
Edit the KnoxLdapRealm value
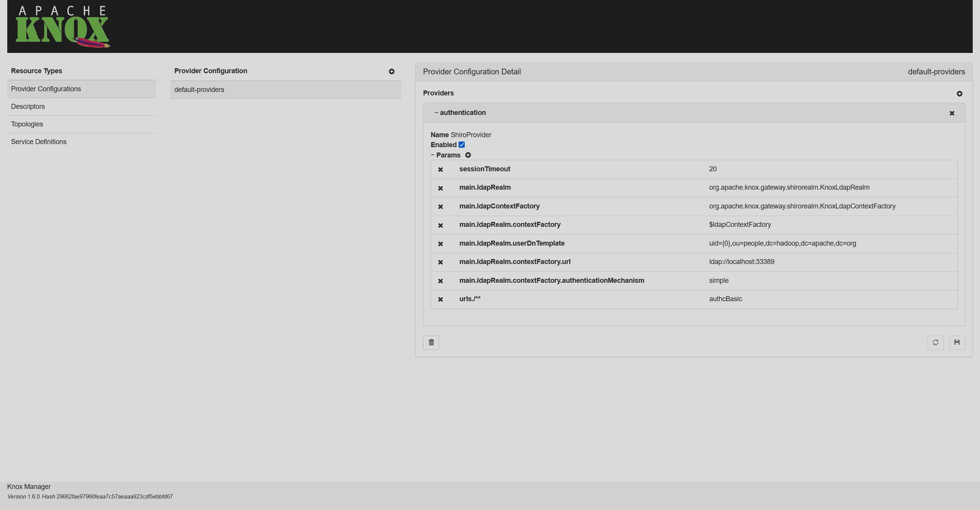pos(789,187)
